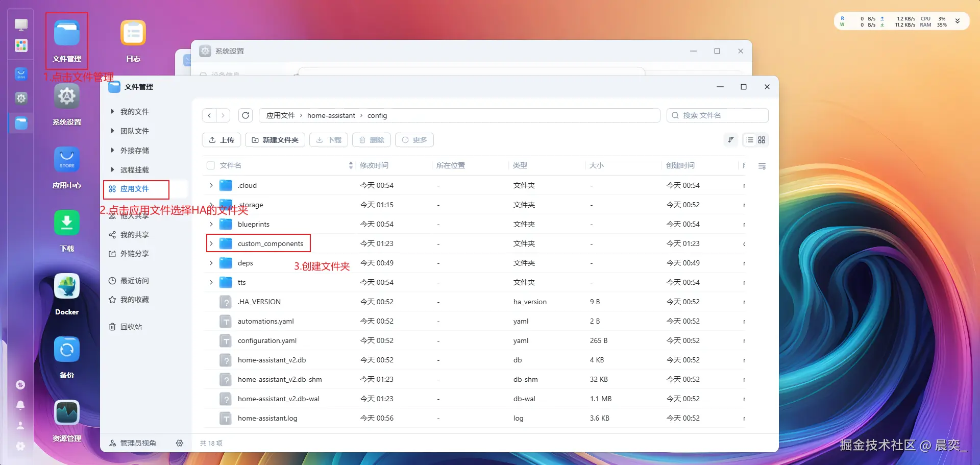Screen dimensions: 980x465
Task: Switch to list view layout
Action: [x=749, y=140]
